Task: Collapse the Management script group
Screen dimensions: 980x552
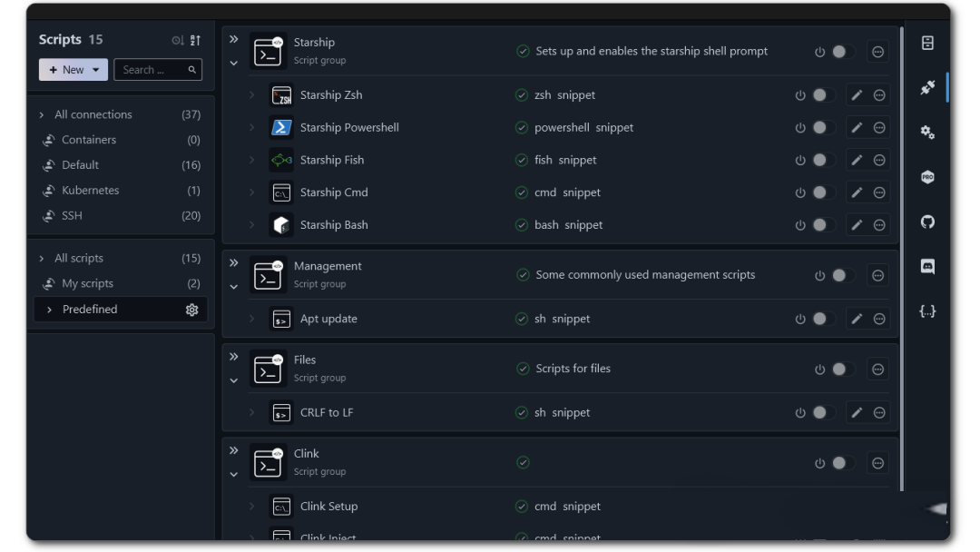Action: [x=234, y=286]
